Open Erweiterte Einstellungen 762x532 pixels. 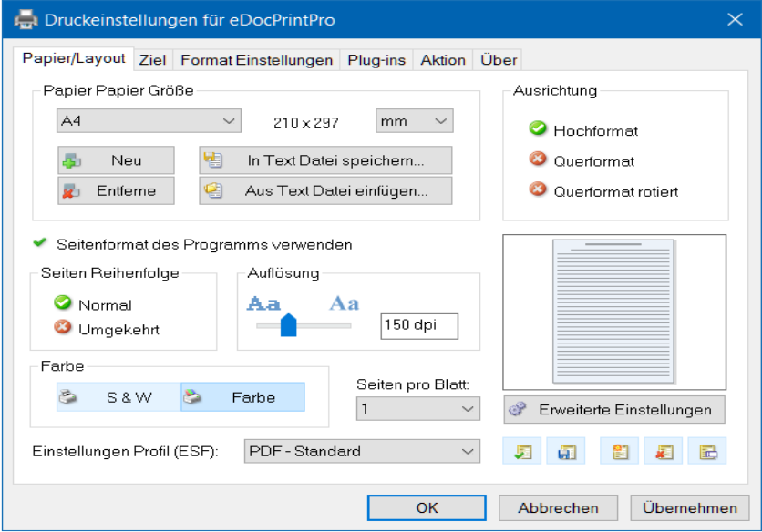pyautogui.click(x=614, y=410)
